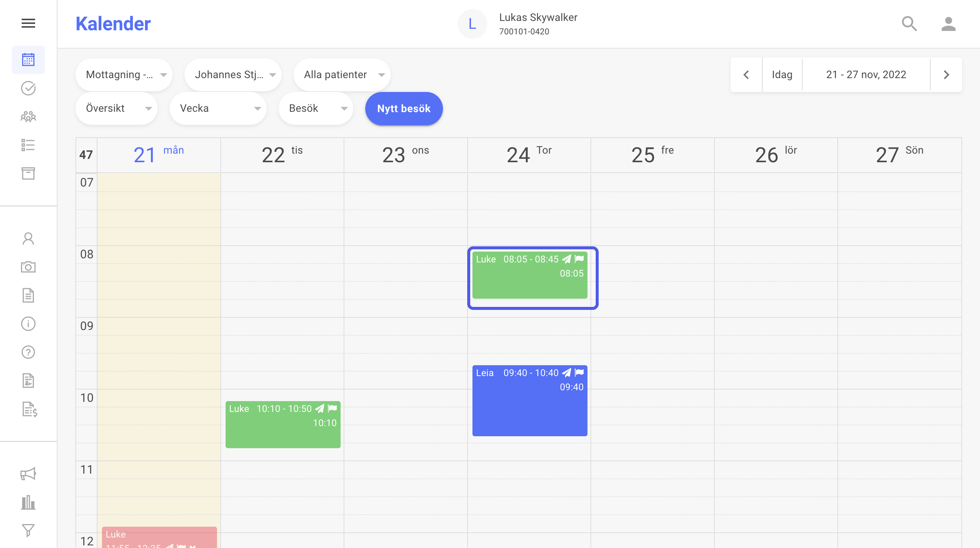Expand the Johannes Stj... practitioner dropdown

[x=233, y=75]
